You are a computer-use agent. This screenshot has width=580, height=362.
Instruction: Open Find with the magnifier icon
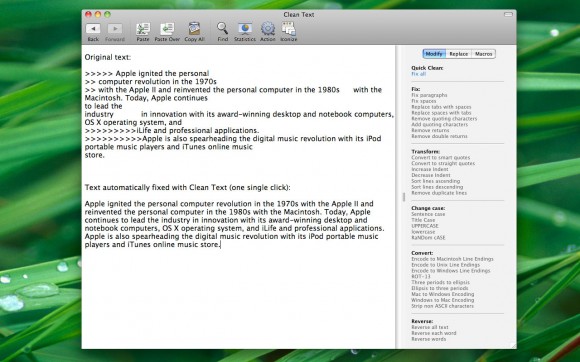pos(222,28)
